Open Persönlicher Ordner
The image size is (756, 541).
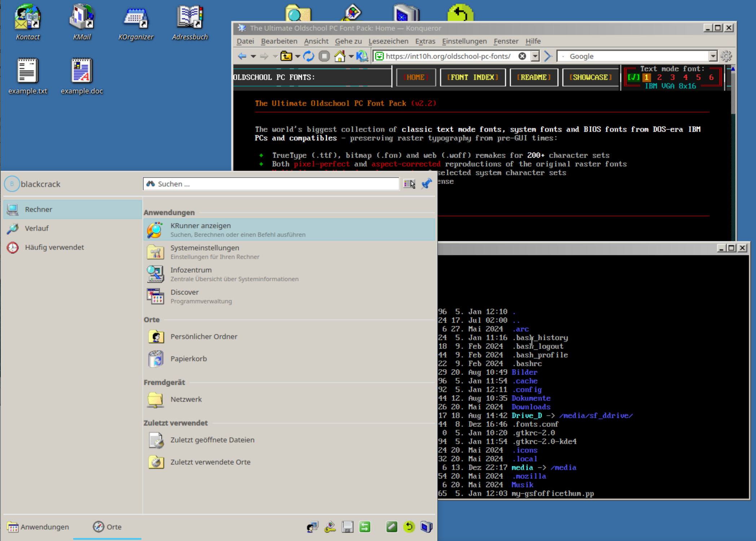pos(289,337)
